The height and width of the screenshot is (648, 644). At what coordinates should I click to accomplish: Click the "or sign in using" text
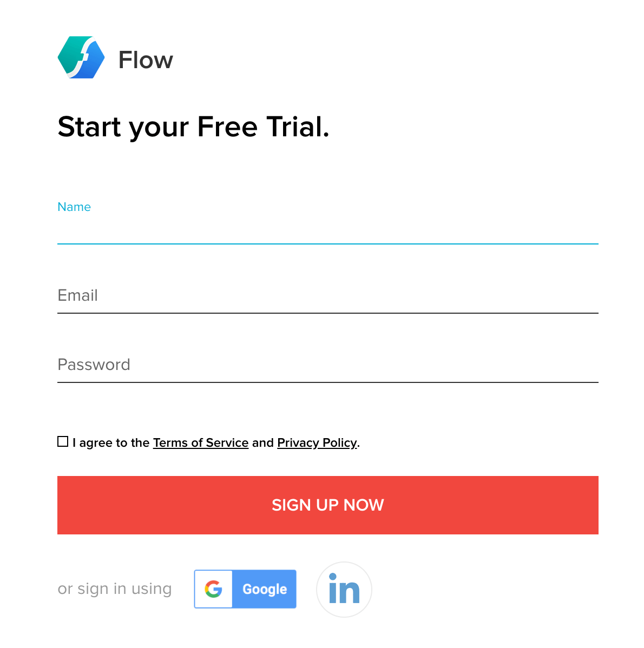[x=115, y=589]
